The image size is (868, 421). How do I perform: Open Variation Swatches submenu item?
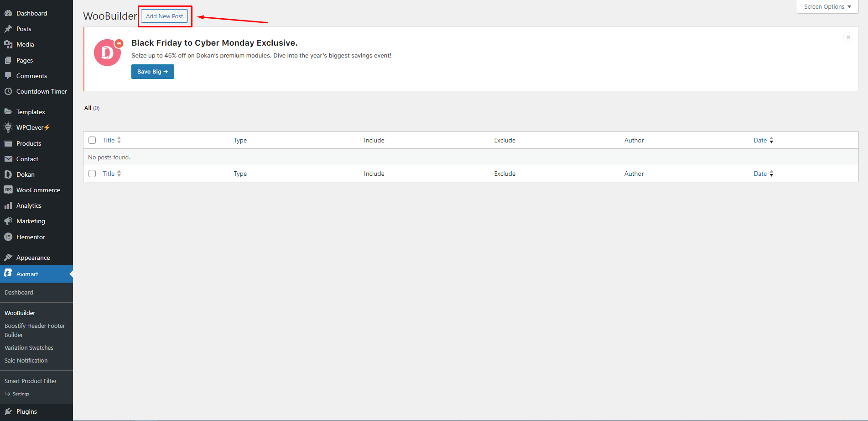click(x=29, y=347)
